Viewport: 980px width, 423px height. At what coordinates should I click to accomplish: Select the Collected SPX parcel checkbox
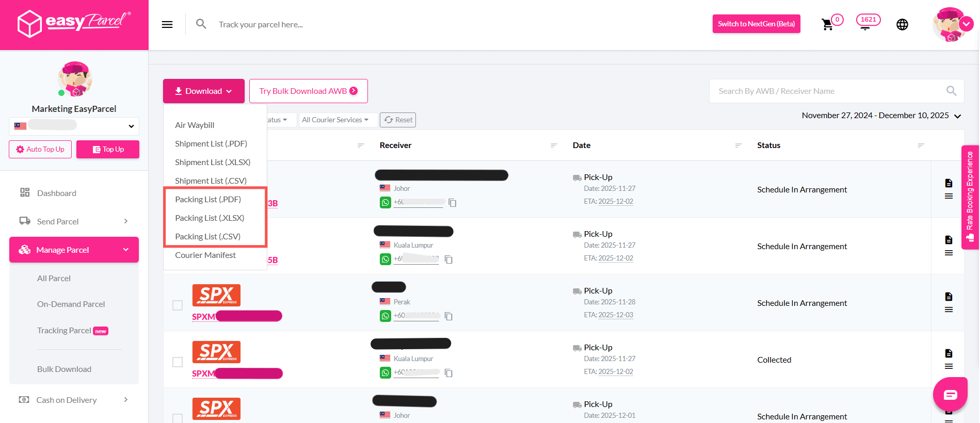[178, 362]
